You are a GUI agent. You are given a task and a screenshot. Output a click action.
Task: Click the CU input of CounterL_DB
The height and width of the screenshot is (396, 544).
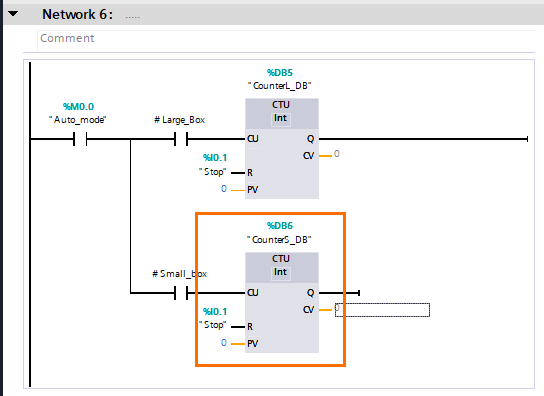tap(253, 139)
